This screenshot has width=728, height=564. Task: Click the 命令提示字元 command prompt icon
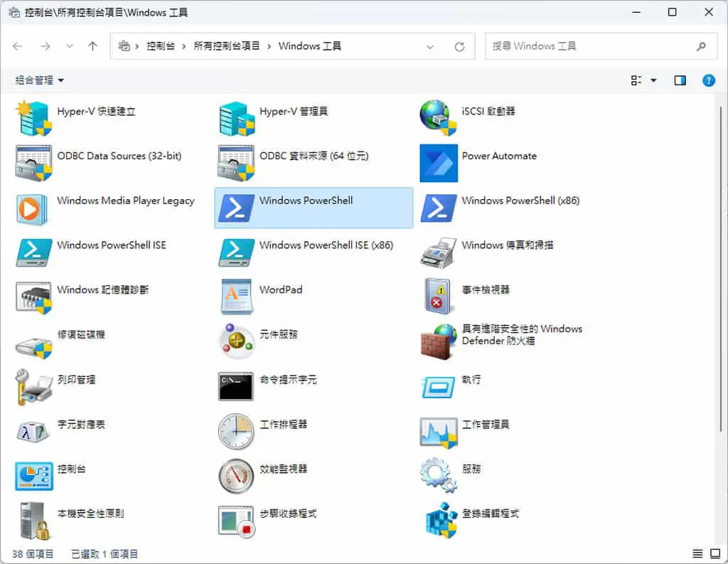click(x=236, y=386)
